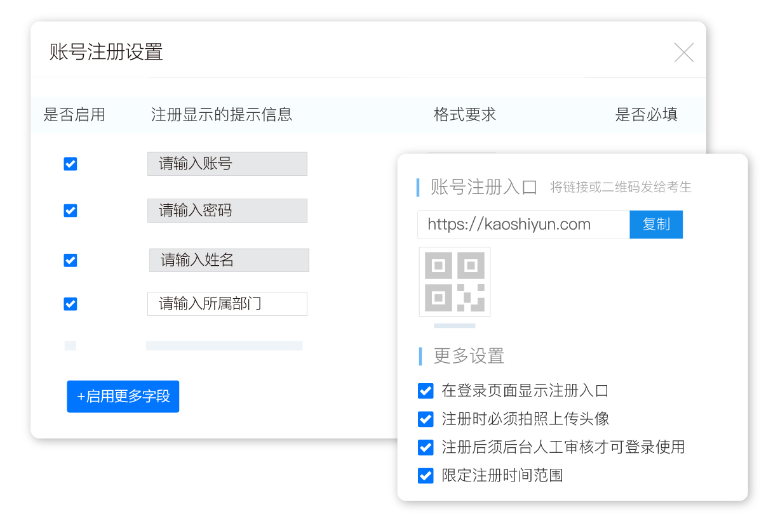Toggle 在登录页面显示注册入口 option
The width and height of the screenshot is (782, 526).
pyautogui.click(x=426, y=391)
